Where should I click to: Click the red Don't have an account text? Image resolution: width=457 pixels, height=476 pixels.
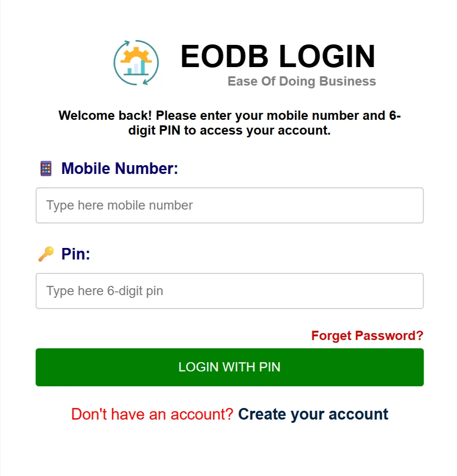pos(152,414)
